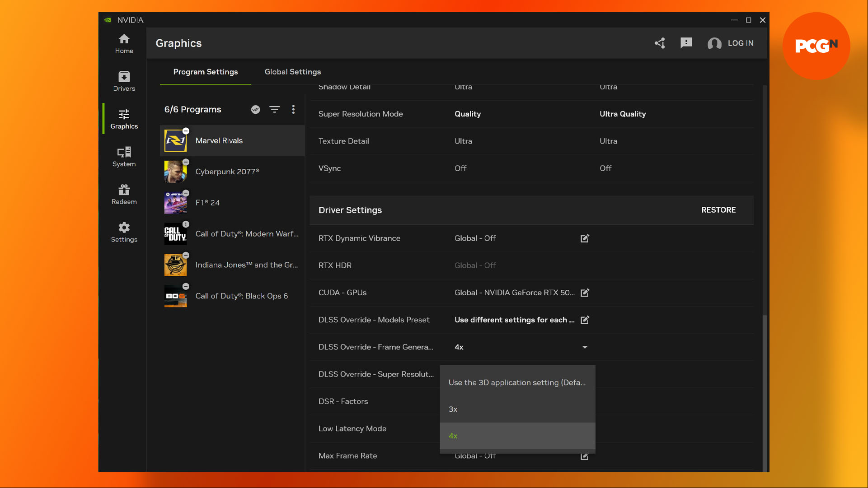Select the F1 24 program name
This screenshot has width=868, height=488.
pyautogui.click(x=207, y=203)
